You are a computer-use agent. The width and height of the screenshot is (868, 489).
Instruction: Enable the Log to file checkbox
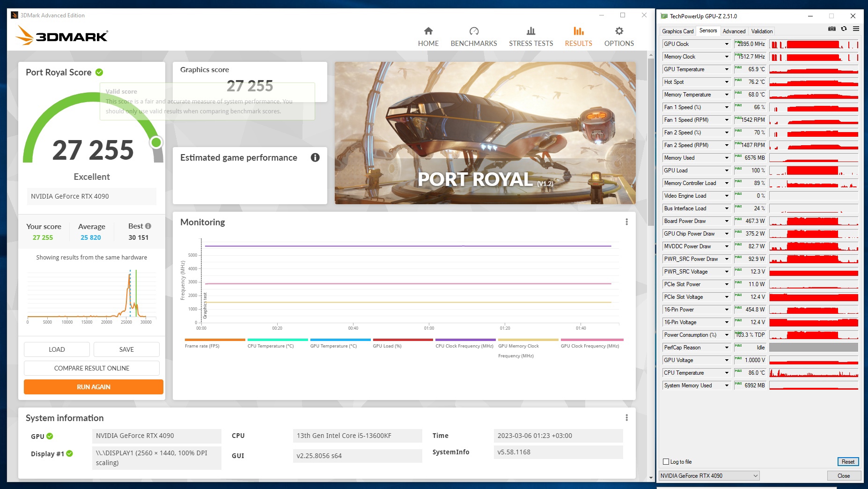point(666,462)
